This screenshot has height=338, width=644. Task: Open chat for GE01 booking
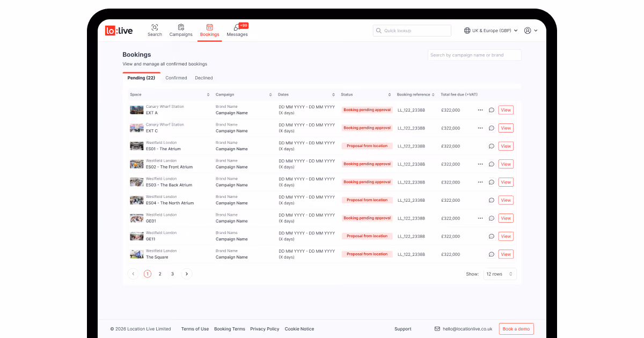(x=491, y=218)
